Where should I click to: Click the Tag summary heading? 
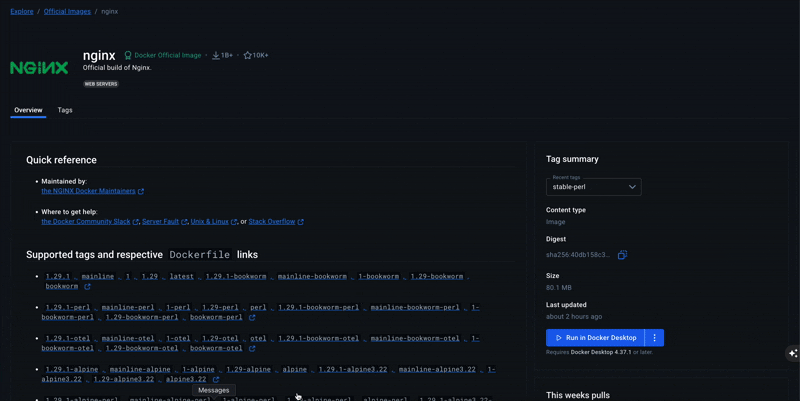[x=572, y=159]
